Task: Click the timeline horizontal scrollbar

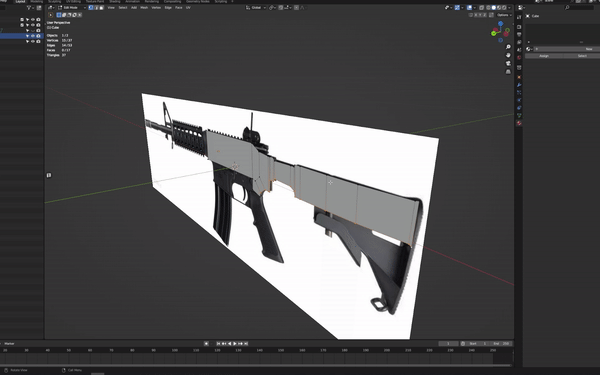Action: tap(256, 365)
